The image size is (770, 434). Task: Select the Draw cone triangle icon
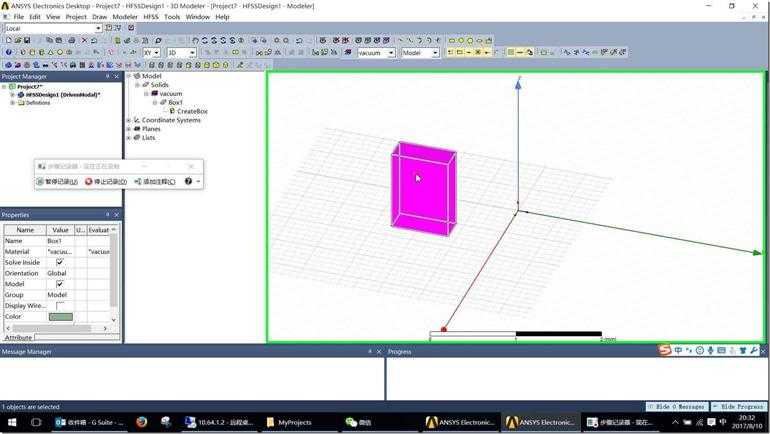tap(51, 52)
